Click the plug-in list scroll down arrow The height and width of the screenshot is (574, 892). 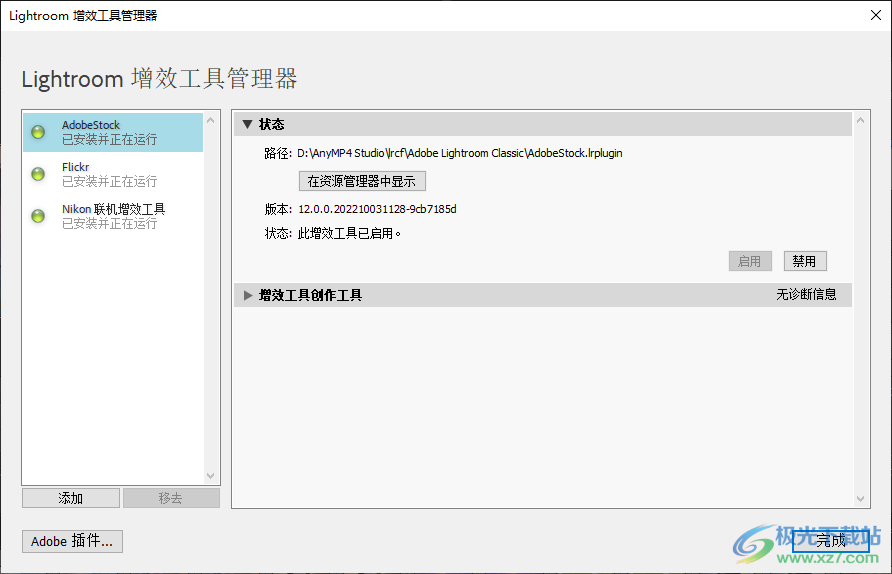[210, 476]
